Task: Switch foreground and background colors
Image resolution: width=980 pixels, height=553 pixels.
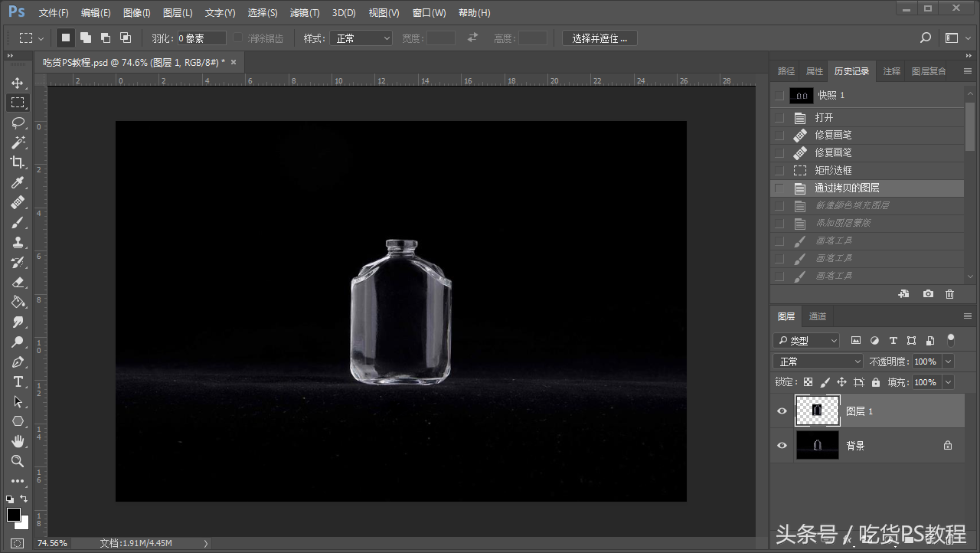Action: (24, 499)
